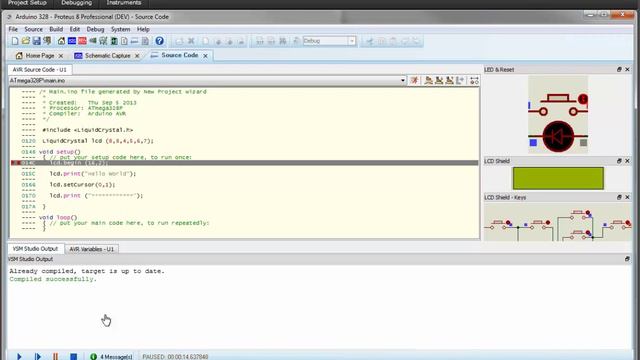Click the blue Help question mark icon

pyautogui.click(x=160, y=41)
